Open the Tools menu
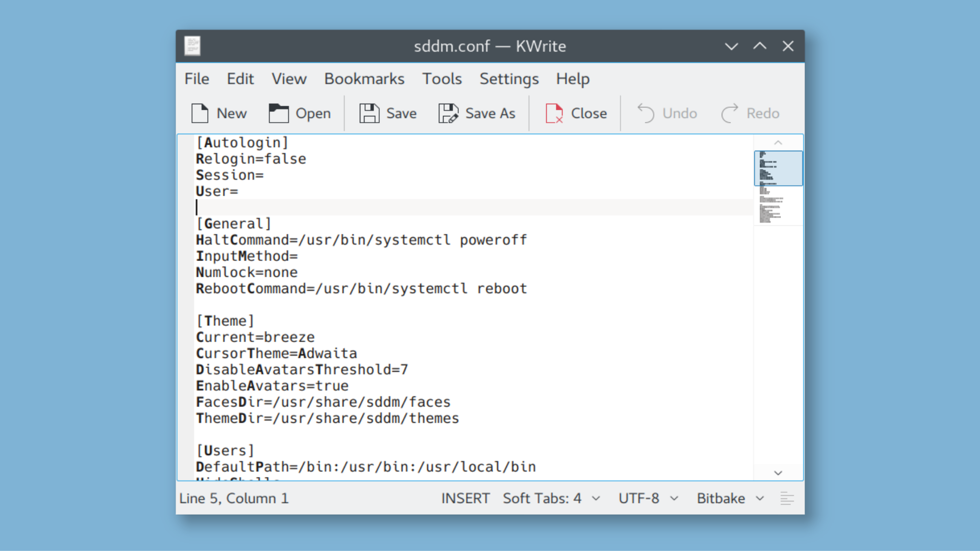Screen dimensions: 980x551 [x=442, y=79]
